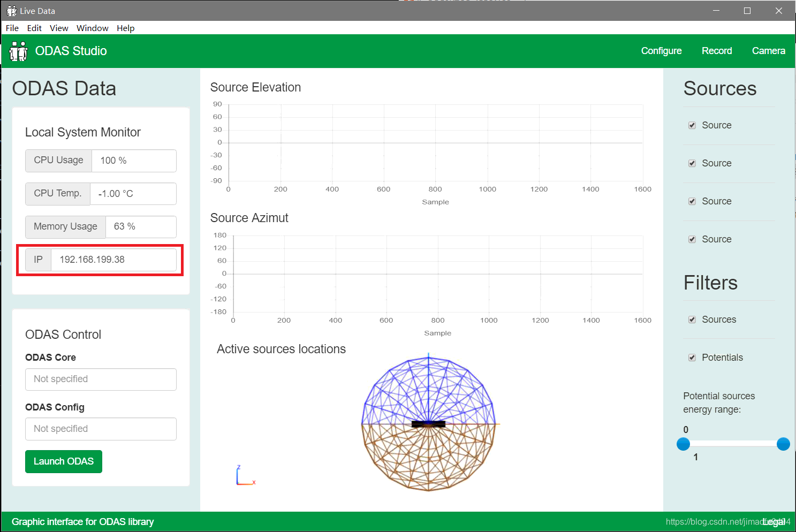This screenshot has width=796, height=532.
Task: Open the File menu
Action: pyautogui.click(x=12, y=28)
